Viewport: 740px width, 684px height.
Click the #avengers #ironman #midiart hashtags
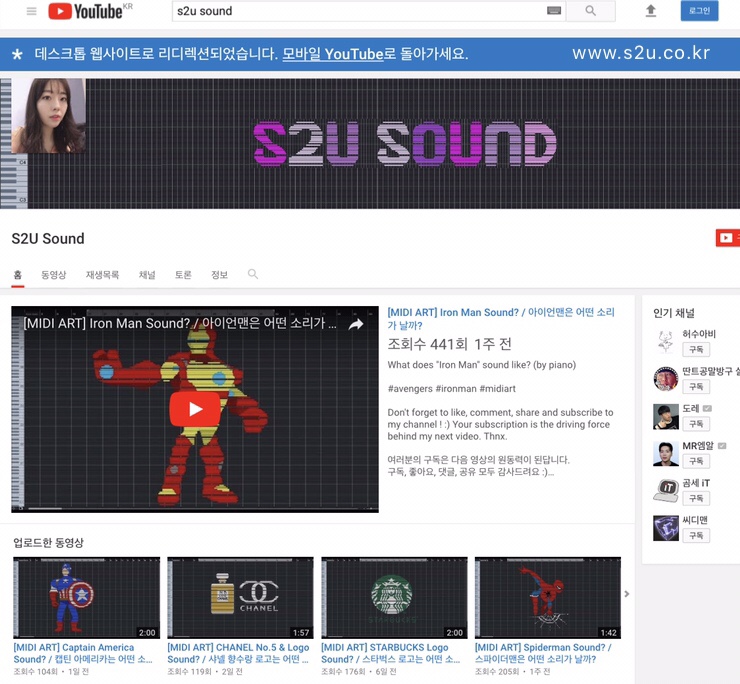click(451, 388)
